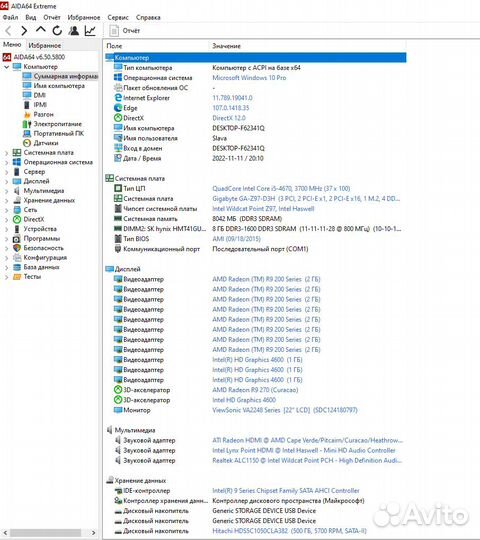This screenshot has width=480, height=540.
Task: Expand the DirectX tree node
Action: coord(7,219)
